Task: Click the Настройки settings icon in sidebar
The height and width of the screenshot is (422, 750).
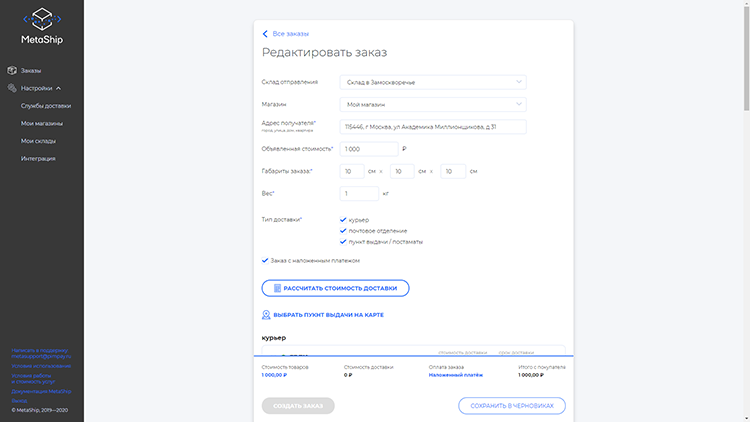Action: tap(12, 88)
